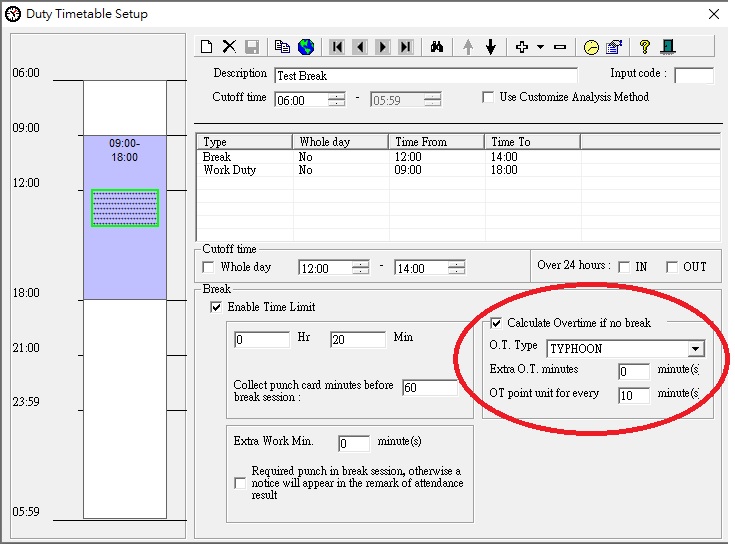Screen dimensions: 735x552
Task: Click the Extra O.T. minutes field
Action: pos(634,372)
